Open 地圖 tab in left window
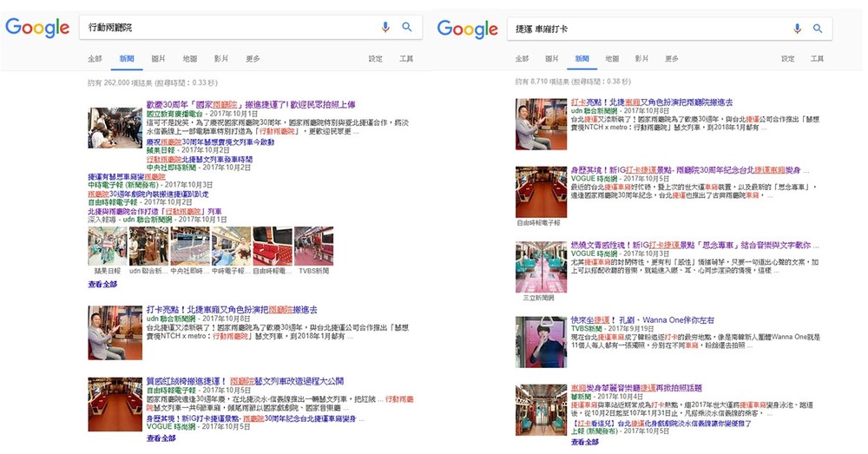The image size is (868, 454). pos(190,59)
